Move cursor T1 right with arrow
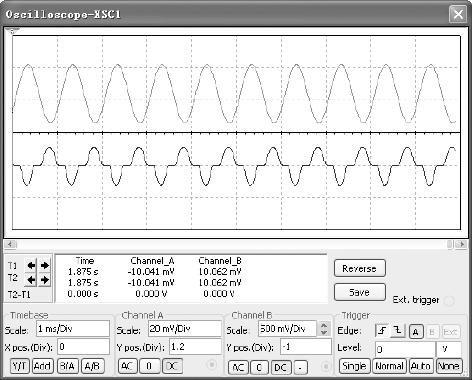Image resolution: width=472 pixels, height=380 pixels. point(45,266)
